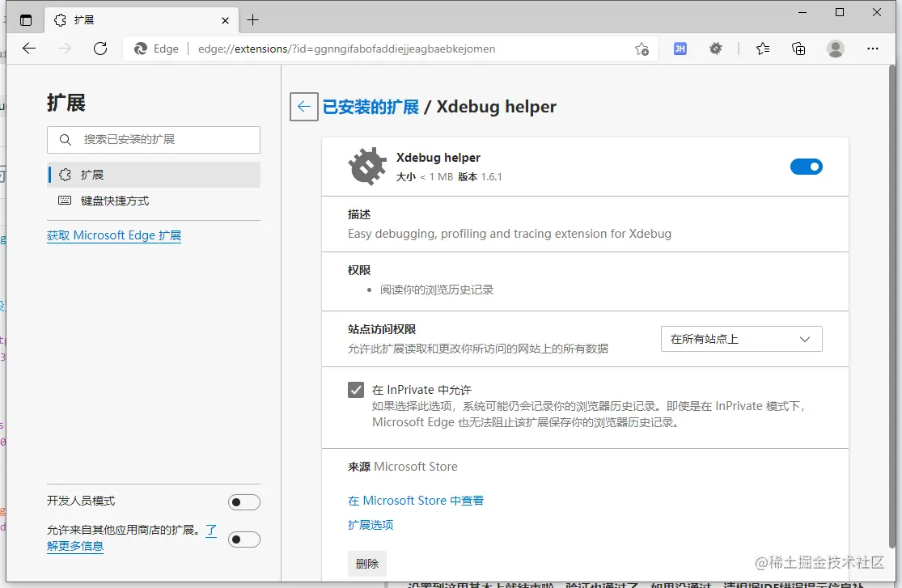Image resolution: width=902 pixels, height=588 pixels.
Task: Open the Favorites list icon
Action: click(x=763, y=49)
